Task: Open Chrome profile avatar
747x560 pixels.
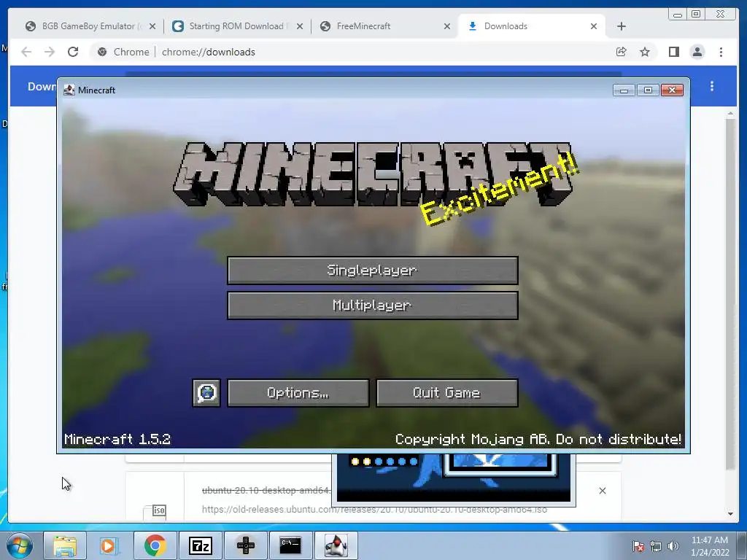Action: (697, 52)
